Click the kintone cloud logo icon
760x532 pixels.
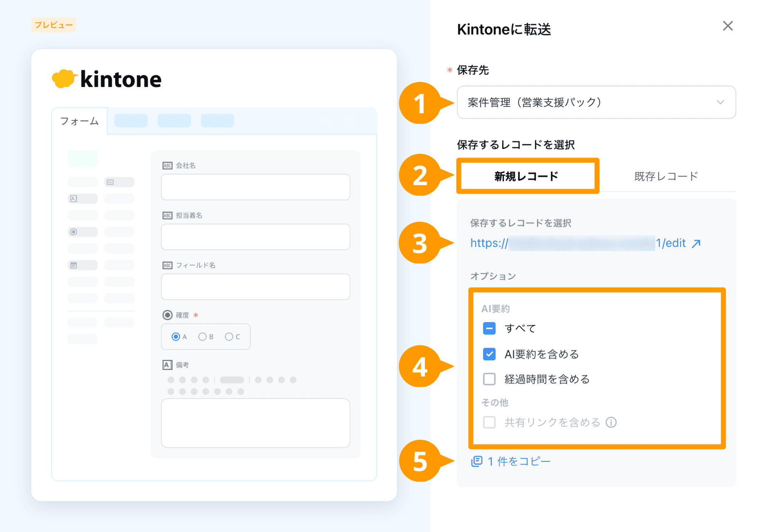tap(64, 78)
